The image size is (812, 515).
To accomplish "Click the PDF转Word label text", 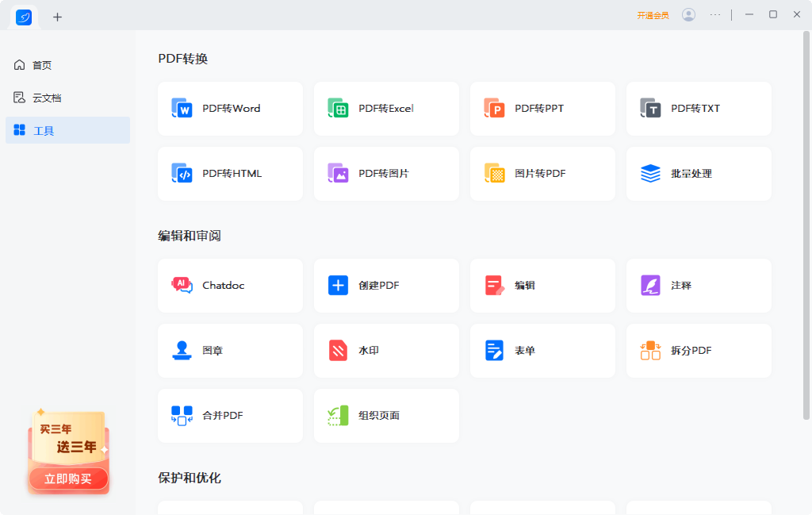I will pos(232,108).
